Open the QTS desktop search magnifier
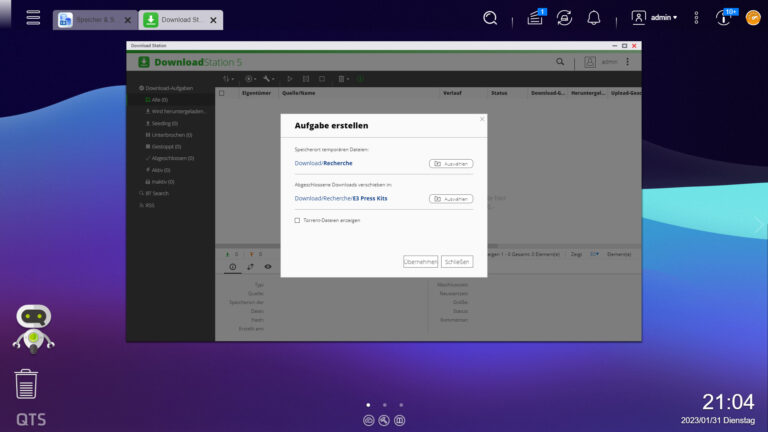The image size is (768, 432). tap(490, 18)
